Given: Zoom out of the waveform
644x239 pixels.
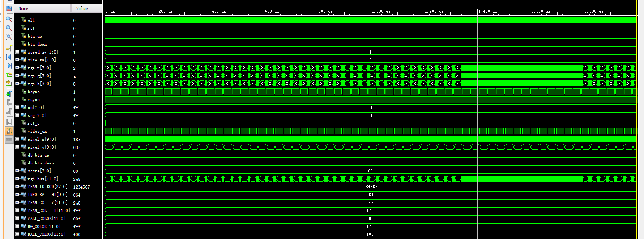Looking at the screenshot, I should point(9,28).
